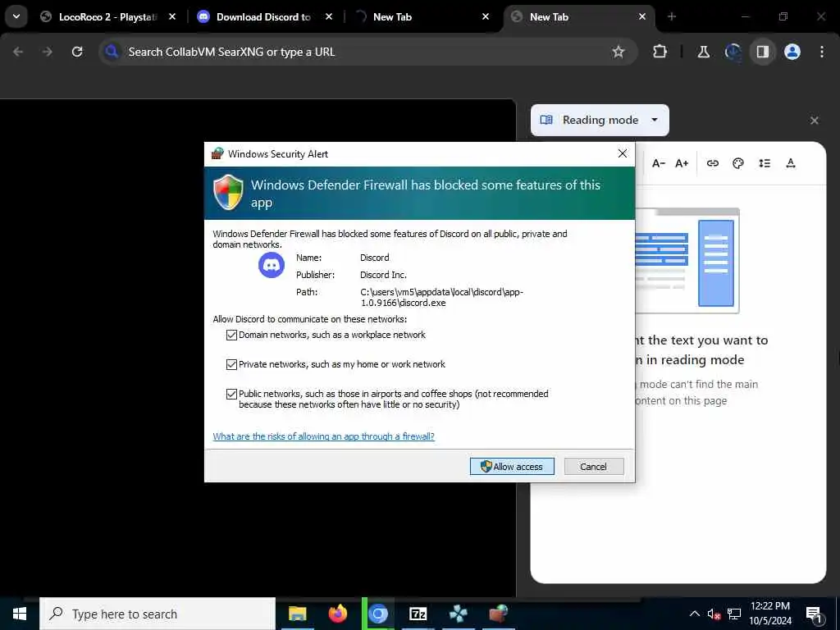Open network tray icon

point(734,614)
